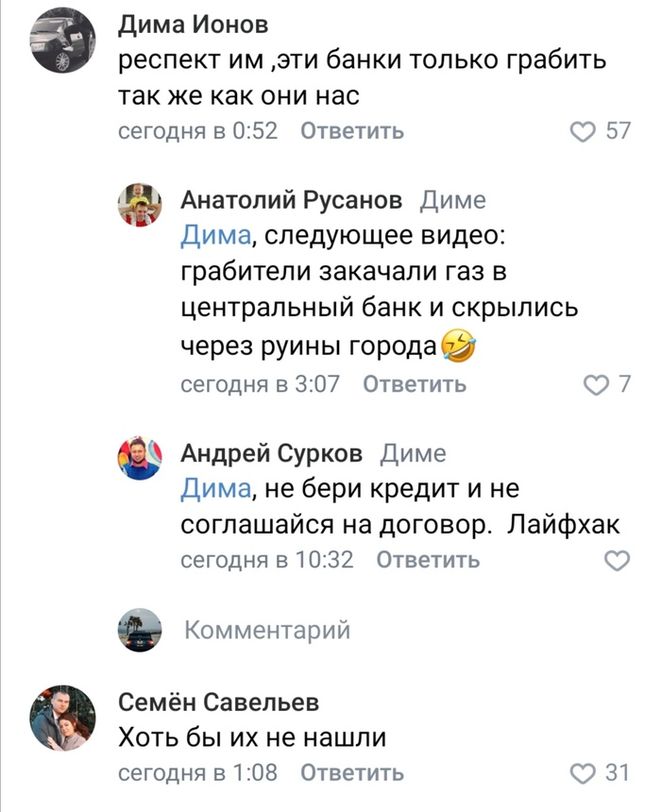Open Анатолий Русанов's name link
Screen dimensions: 661x812
pyautogui.click(x=292, y=200)
